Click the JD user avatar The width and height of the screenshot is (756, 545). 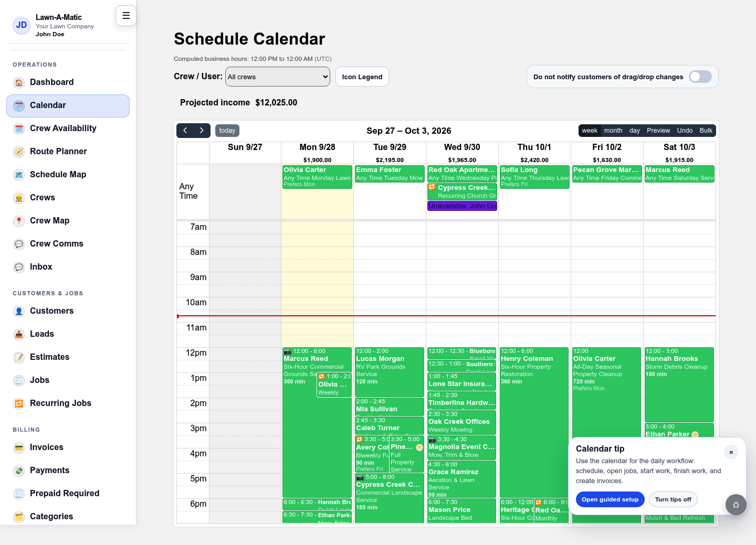[x=22, y=25]
